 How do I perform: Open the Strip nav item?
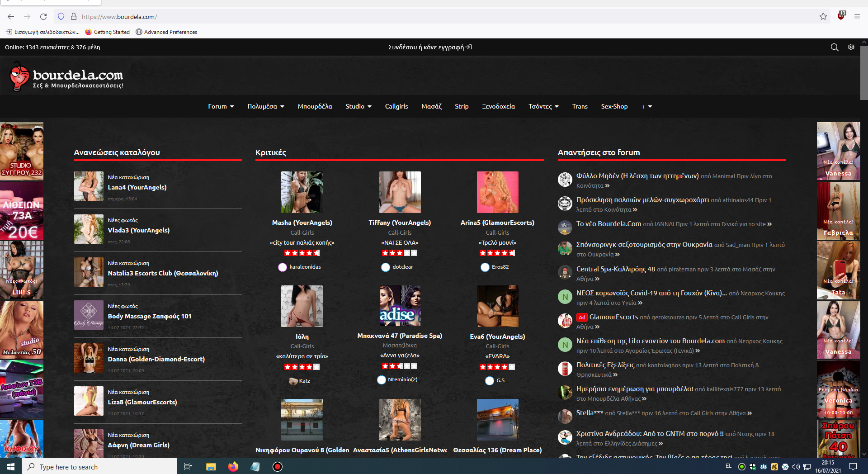(462, 106)
